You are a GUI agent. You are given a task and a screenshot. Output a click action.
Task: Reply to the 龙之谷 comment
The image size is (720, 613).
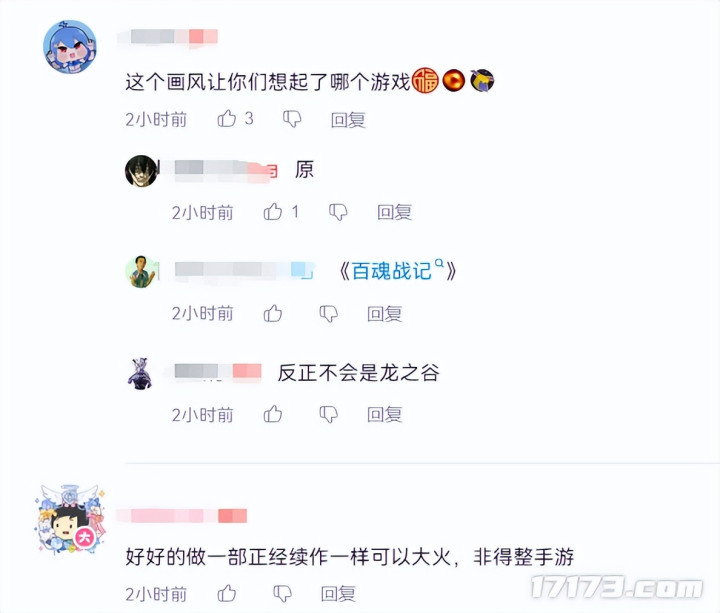pyautogui.click(x=385, y=415)
